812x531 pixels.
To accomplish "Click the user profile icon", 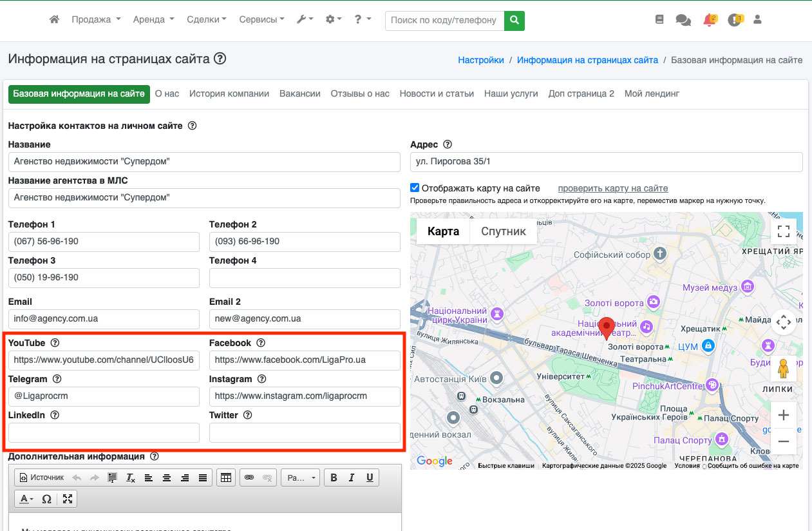I will pos(757,20).
